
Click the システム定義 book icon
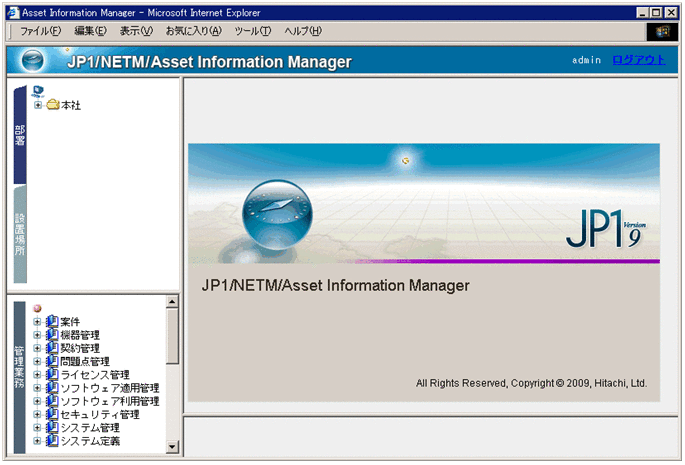click(52, 441)
